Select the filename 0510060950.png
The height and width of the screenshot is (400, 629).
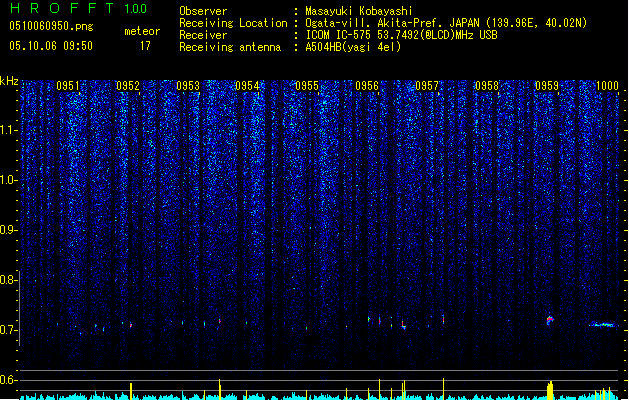51,26
